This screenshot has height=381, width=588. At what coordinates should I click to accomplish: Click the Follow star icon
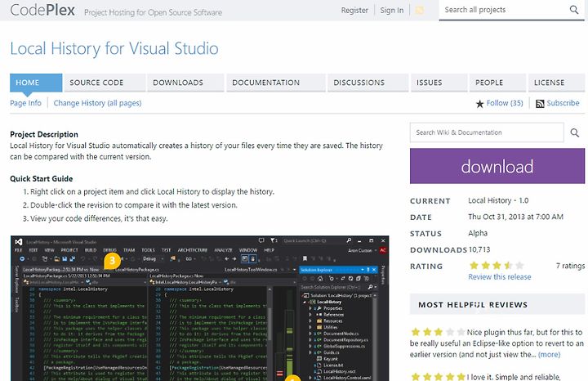(x=479, y=104)
